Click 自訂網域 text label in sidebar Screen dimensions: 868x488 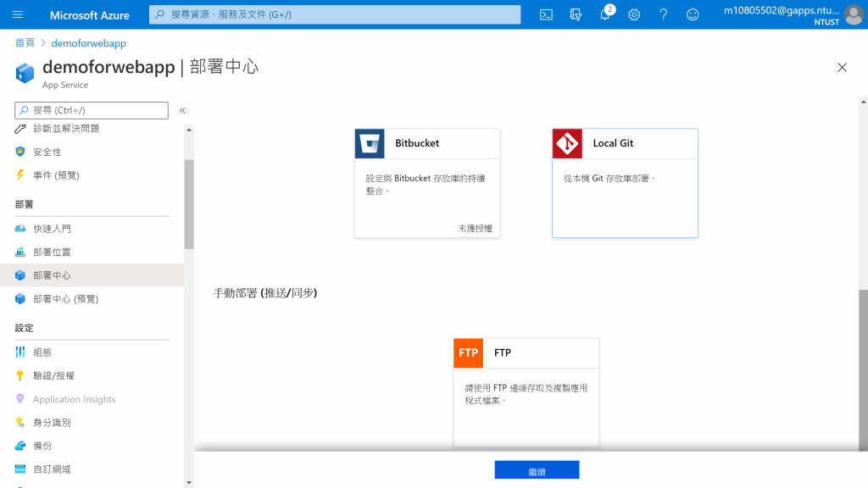(52, 469)
